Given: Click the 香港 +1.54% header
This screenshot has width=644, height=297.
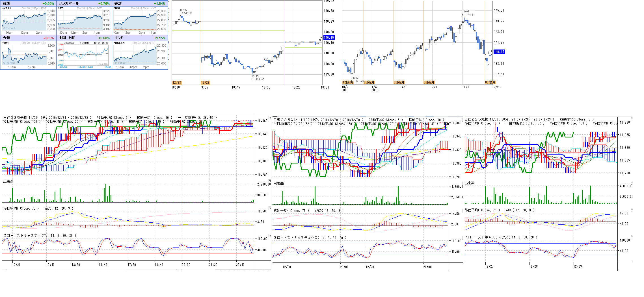Looking at the screenshot, I should (140, 3).
